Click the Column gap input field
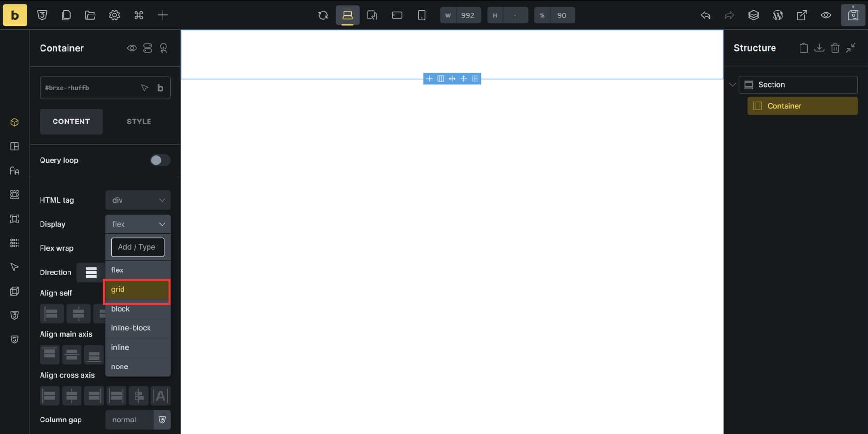Viewport: 868px width, 434px height. click(x=129, y=420)
